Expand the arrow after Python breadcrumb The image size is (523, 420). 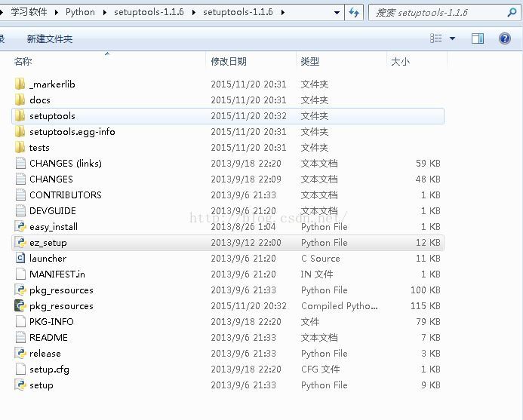(x=105, y=12)
